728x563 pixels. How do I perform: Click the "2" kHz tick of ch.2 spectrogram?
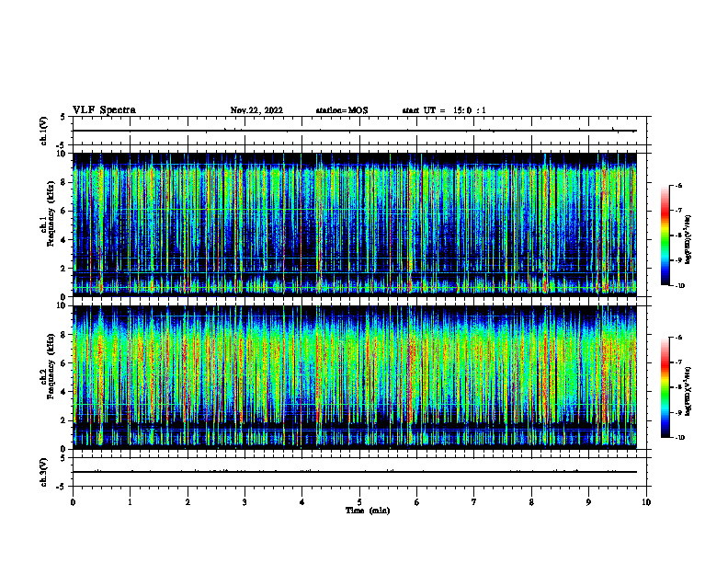click(64, 420)
